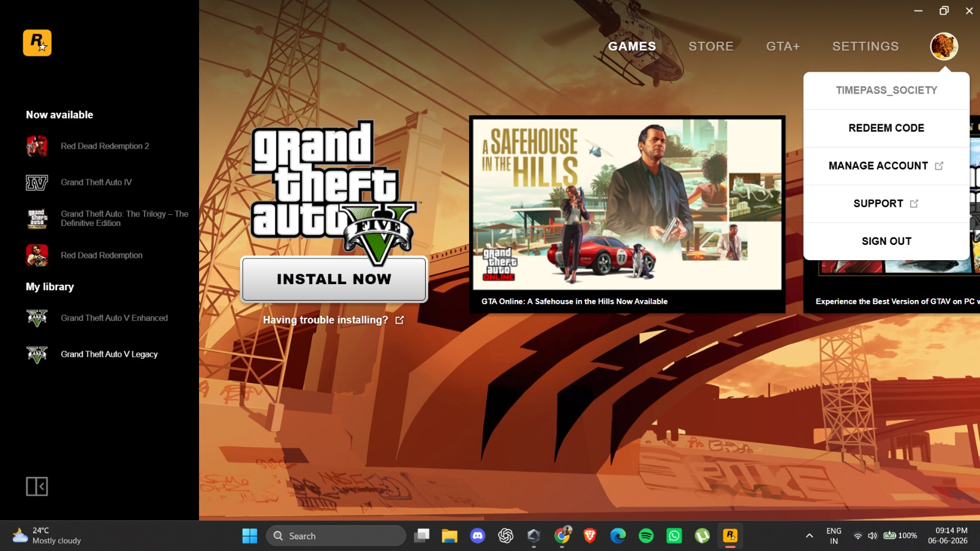Screen dimensions: 980x551
Task: Open Spotify from the taskbar
Action: tap(646, 536)
